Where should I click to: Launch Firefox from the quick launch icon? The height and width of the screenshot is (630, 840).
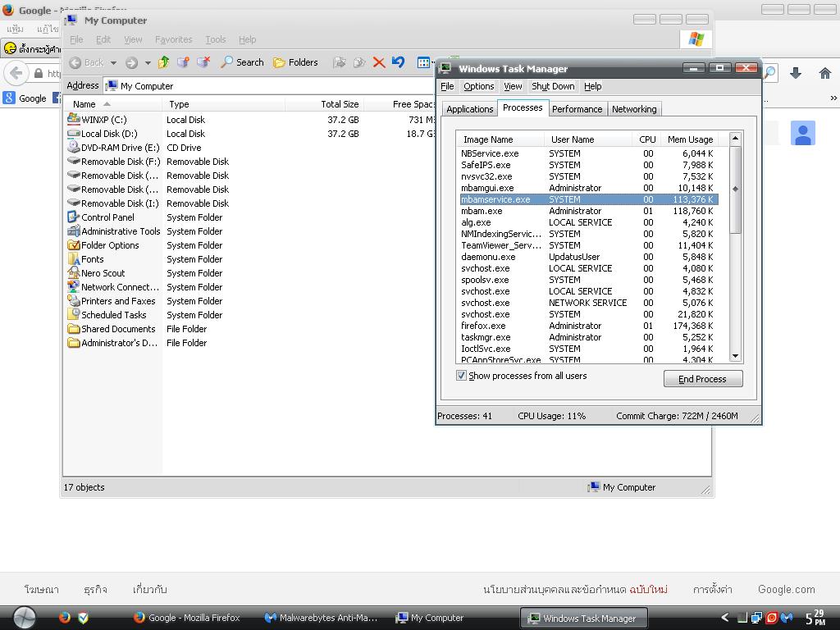coord(64,618)
